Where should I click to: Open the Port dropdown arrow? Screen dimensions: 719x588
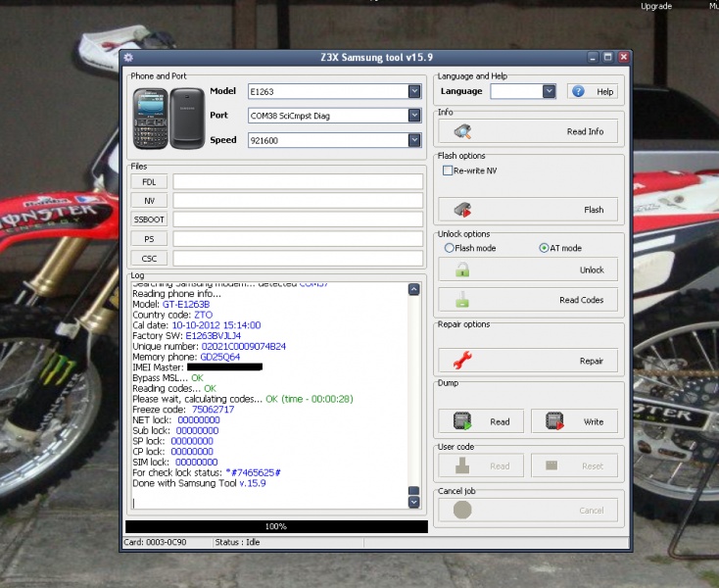[414, 116]
